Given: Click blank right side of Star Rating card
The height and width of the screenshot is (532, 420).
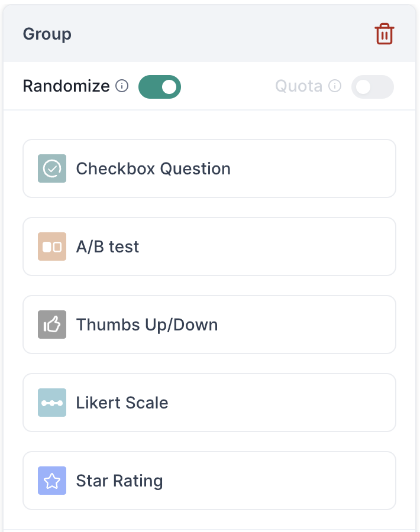Looking at the screenshot, I should coord(289,481).
